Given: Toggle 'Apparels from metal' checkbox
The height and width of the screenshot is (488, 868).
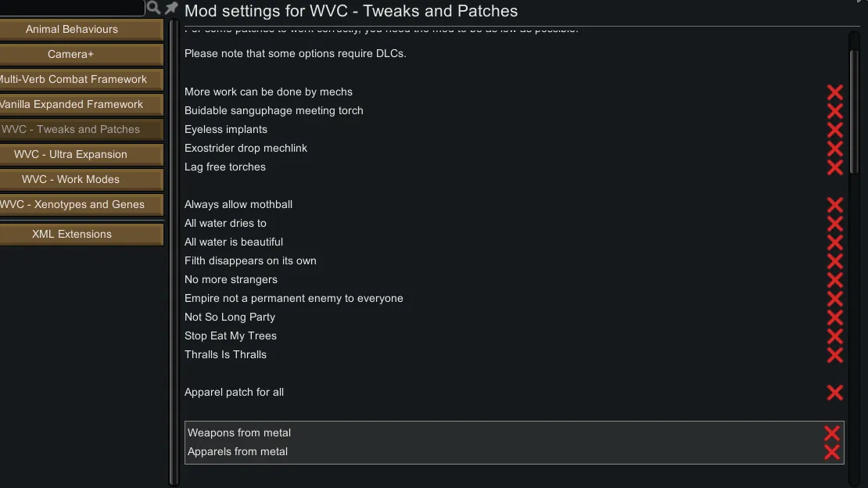Looking at the screenshot, I should click(831, 452).
